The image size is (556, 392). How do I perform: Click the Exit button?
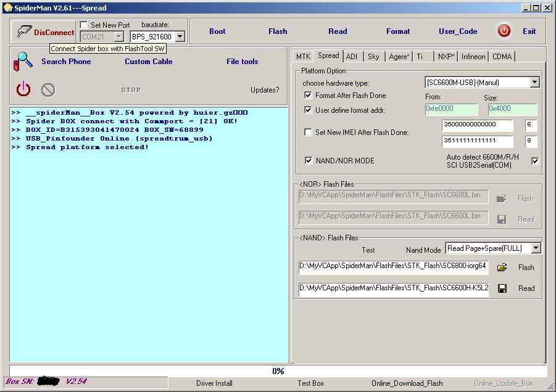click(529, 31)
